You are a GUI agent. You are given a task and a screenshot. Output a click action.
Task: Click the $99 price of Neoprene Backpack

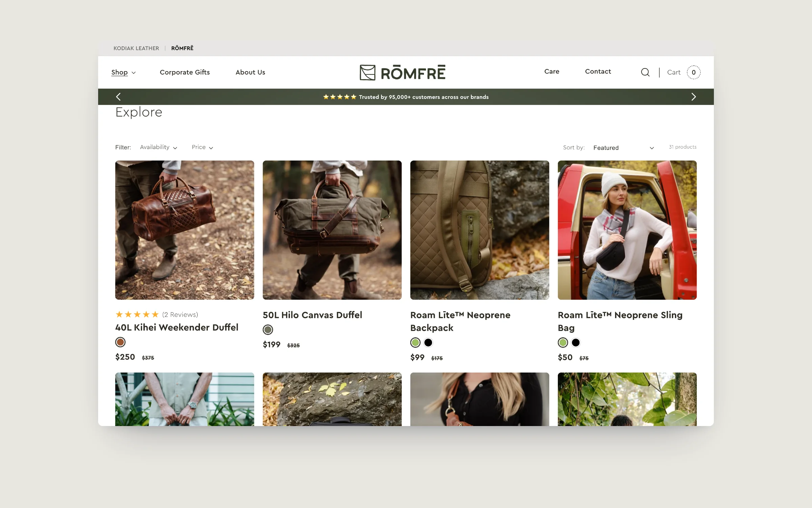click(x=417, y=357)
